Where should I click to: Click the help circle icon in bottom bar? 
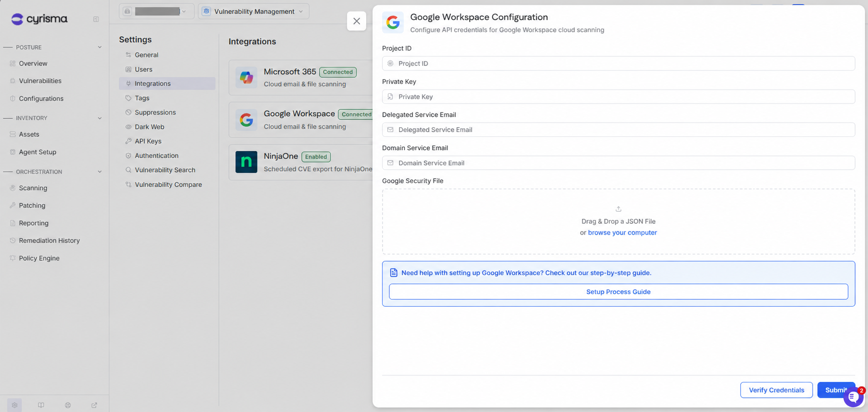pos(68,405)
